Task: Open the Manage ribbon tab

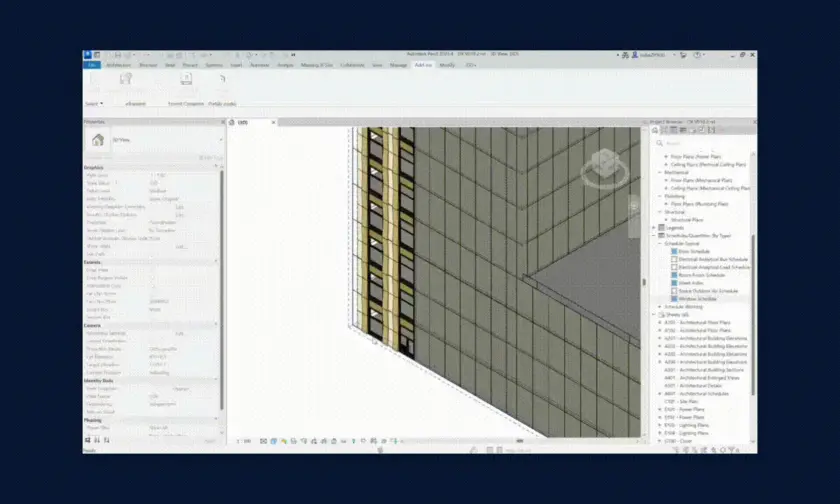Action: click(398, 65)
